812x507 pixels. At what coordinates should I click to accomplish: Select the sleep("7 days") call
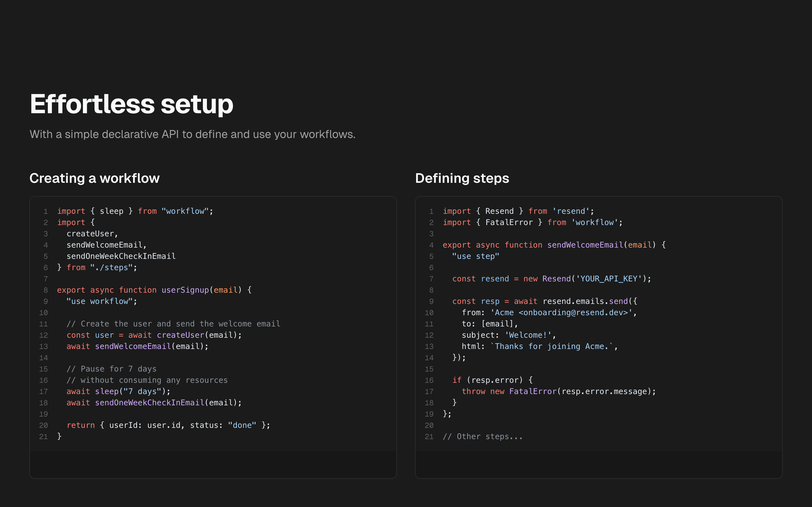132,391
